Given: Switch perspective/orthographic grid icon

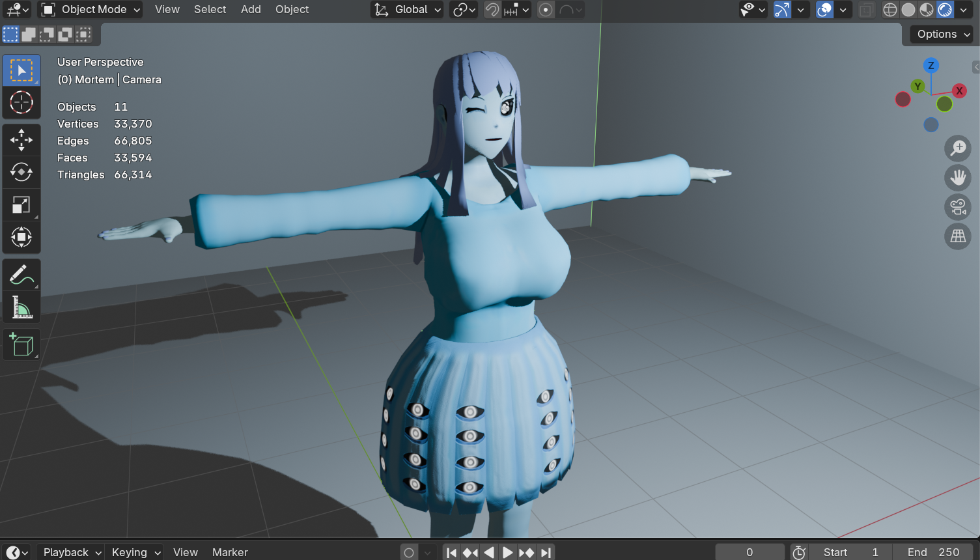Looking at the screenshot, I should 958,236.
